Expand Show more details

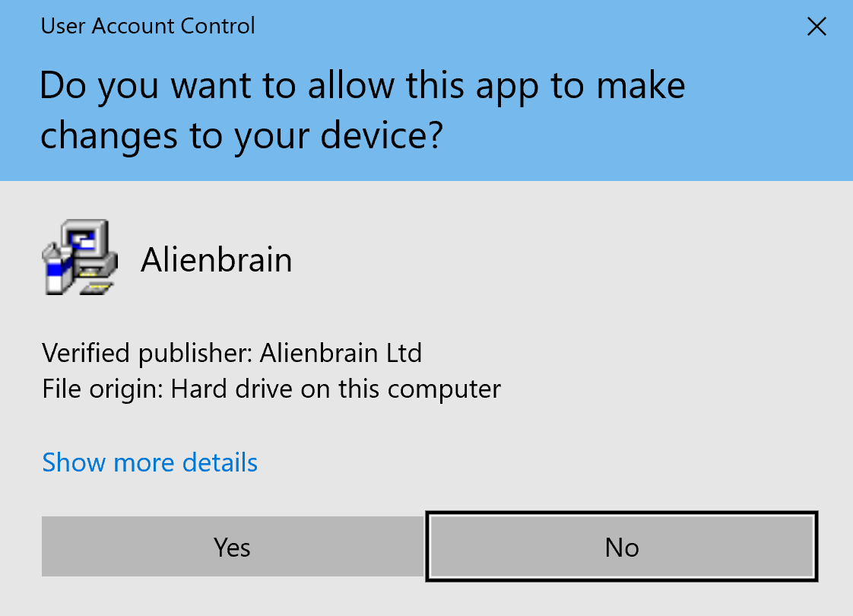pyautogui.click(x=150, y=462)
